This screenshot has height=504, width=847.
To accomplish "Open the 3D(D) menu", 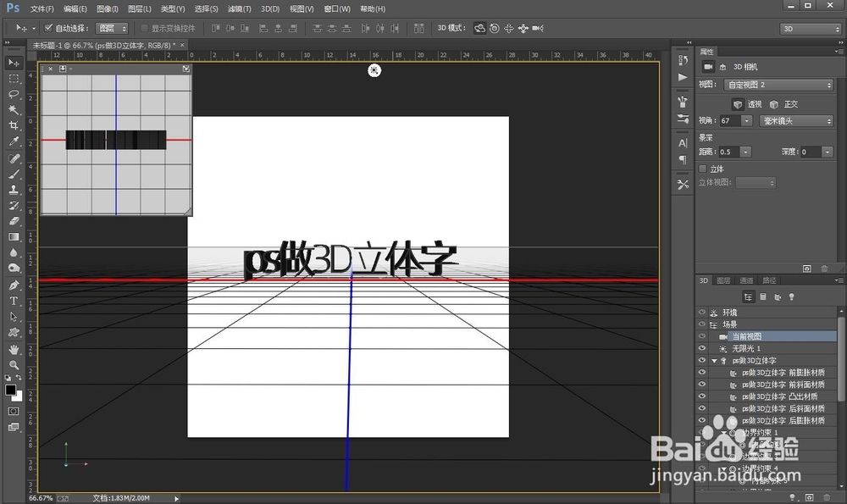I will tap(269, 8).
